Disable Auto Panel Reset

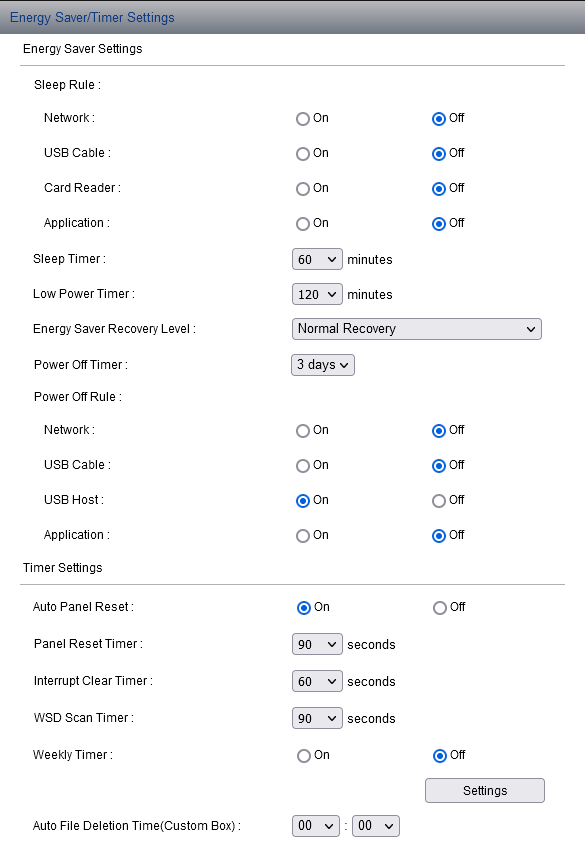(x=437, y=607)
